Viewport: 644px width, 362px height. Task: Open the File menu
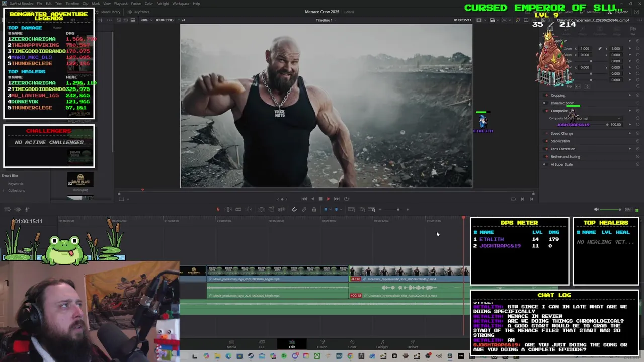[39, 4]
